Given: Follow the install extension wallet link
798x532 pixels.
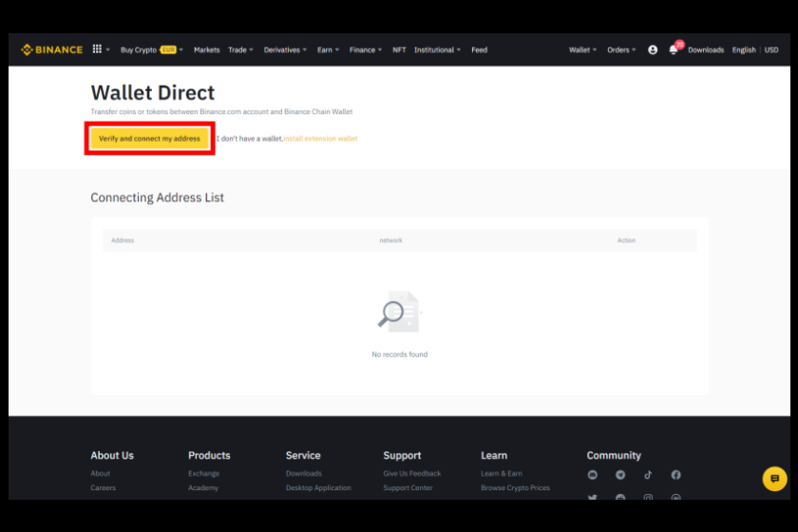Looking at the screenshot, I should pos(321,139).
